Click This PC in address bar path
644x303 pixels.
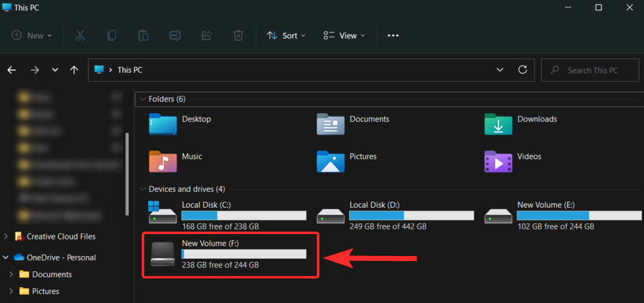tap(130, 70)
